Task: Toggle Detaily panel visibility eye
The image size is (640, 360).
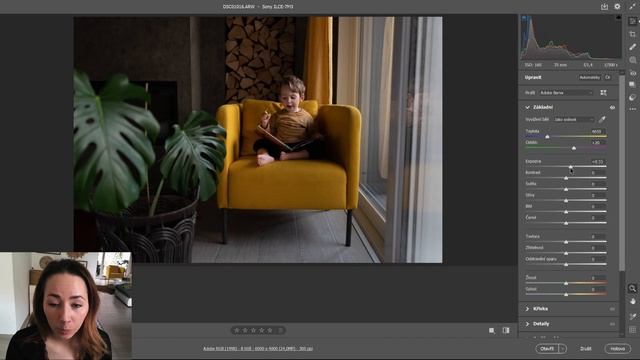Action: [x=612, y=324]
